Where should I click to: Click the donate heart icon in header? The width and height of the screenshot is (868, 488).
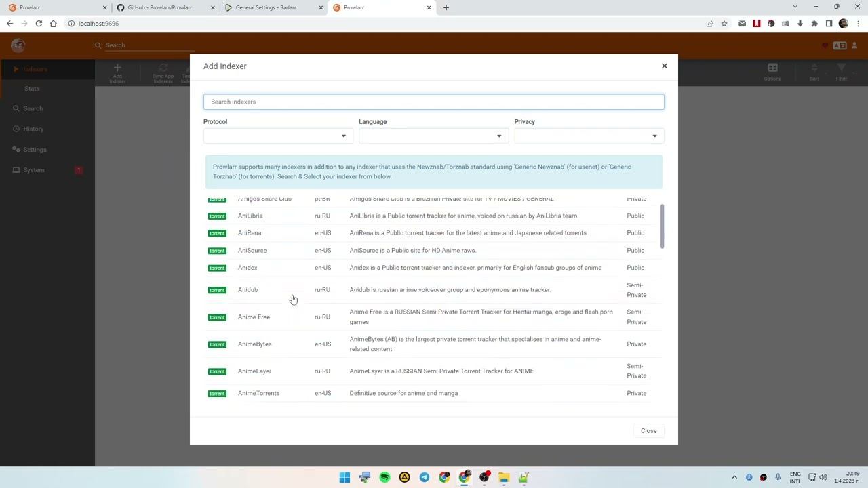pos(825,46)
